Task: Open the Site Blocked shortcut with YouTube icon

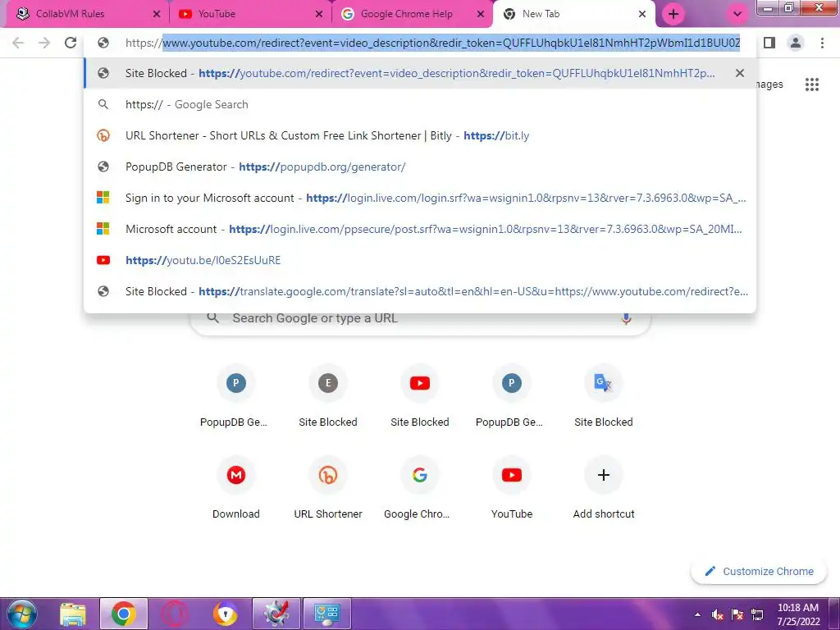Action: [x=420, y=396]
